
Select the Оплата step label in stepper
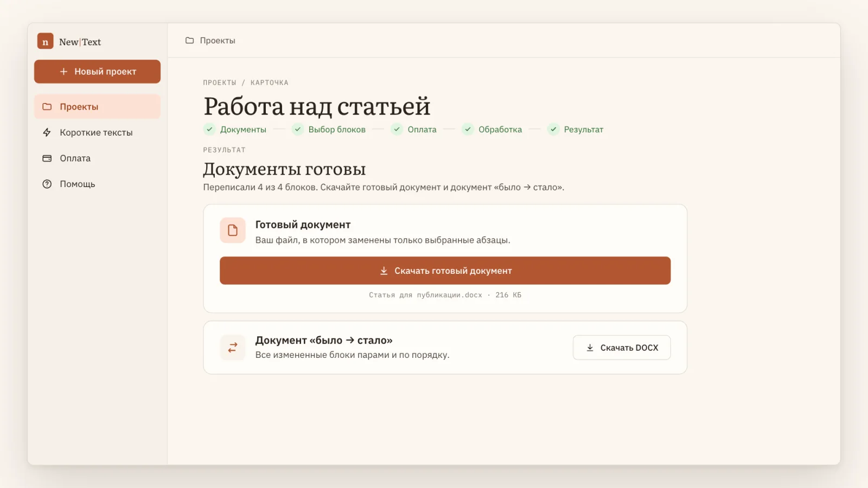422,130
